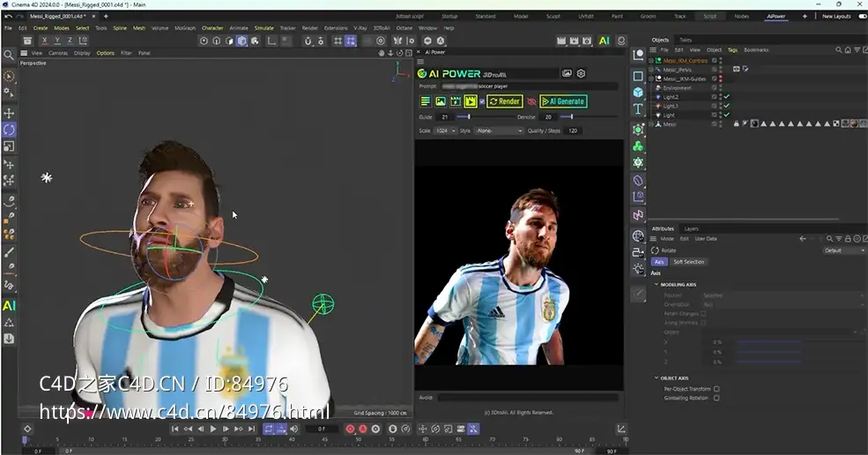Select the Environment object
868x455 pixels.
pyautogui.click(x=677, y=88)
